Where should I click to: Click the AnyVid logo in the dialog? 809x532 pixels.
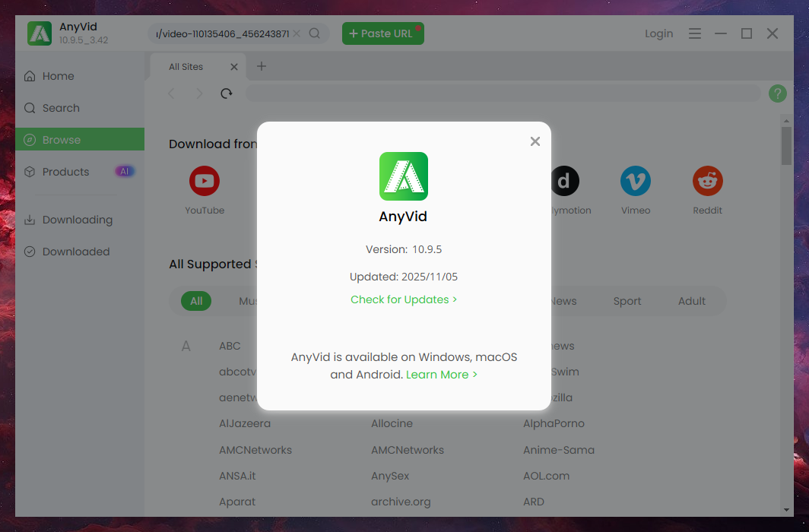click(404, 176)
